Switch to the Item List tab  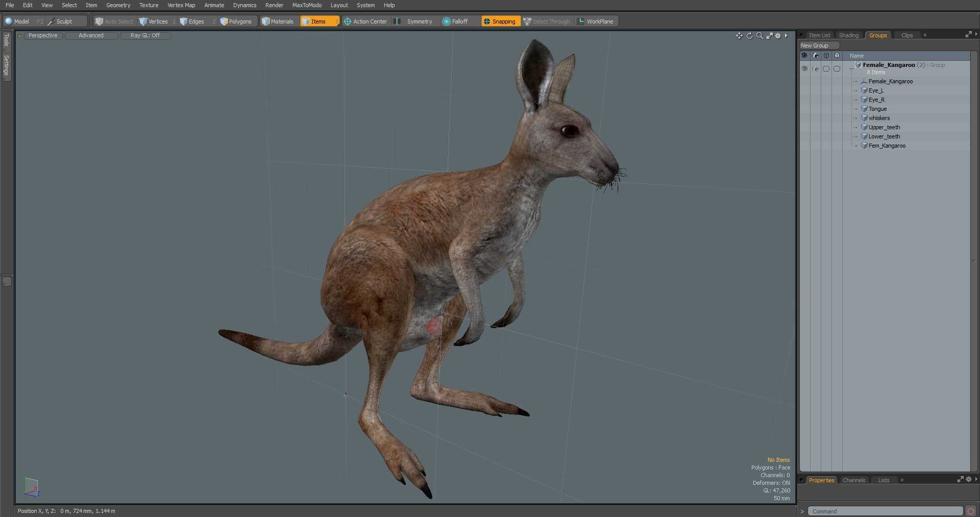tap(819, 35)
